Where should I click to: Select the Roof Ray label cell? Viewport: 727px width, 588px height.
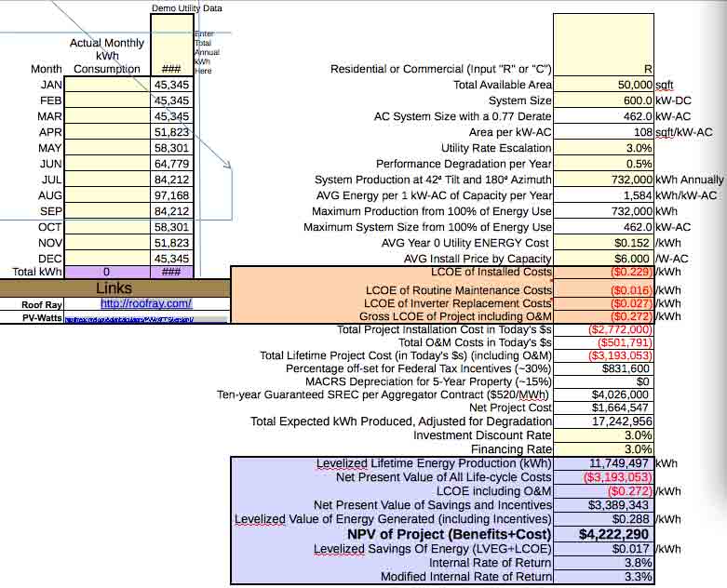32,304
